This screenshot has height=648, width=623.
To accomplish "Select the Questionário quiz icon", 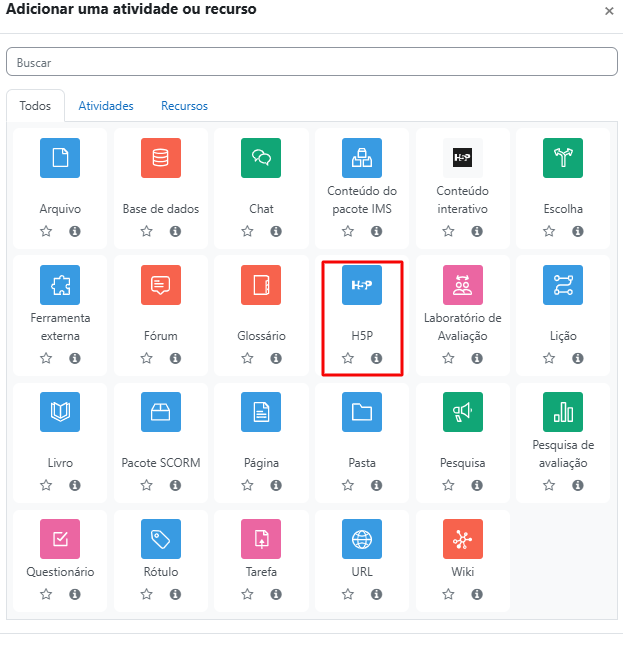I will [x=60, y=539].
